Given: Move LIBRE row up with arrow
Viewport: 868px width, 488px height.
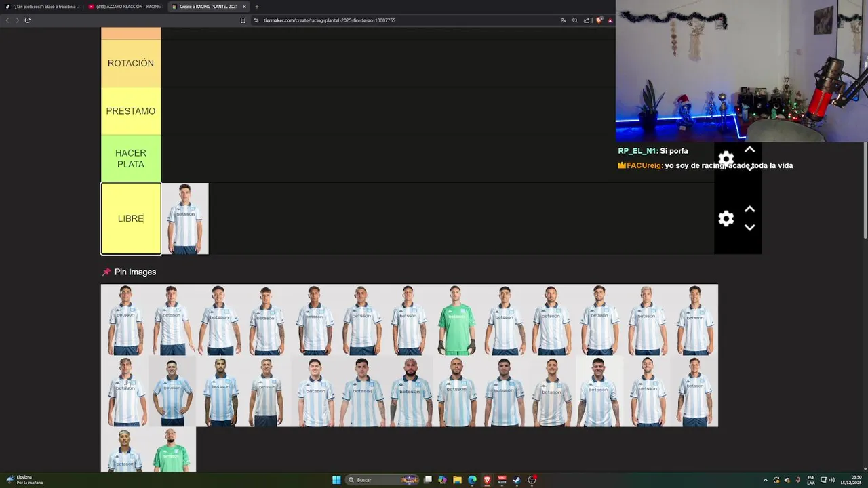Looking at the screenshot, I should pyautogui.click(x=749, y=209).
